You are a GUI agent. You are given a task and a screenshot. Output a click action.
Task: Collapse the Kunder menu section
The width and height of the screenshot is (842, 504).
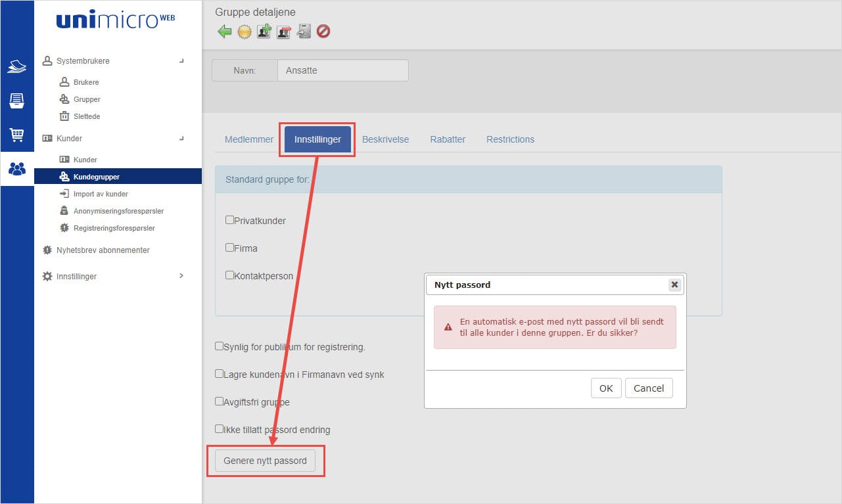(181, 139)
